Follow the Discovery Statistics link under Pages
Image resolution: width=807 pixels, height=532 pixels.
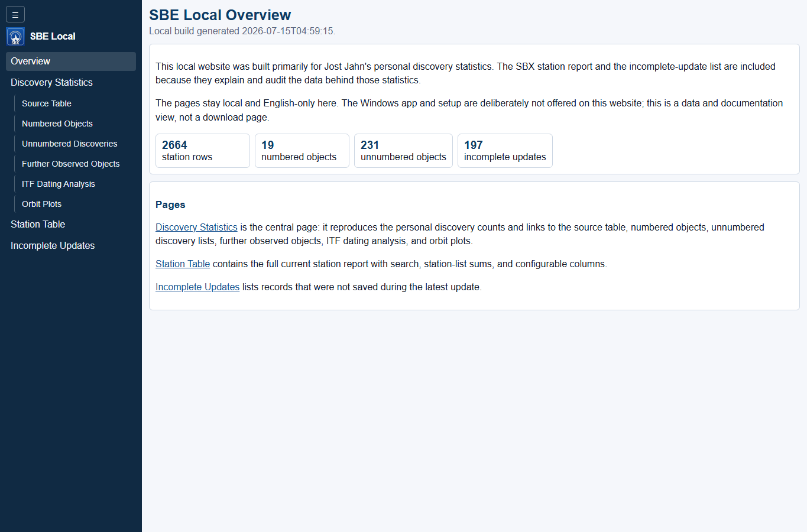[x=196, y=228]
